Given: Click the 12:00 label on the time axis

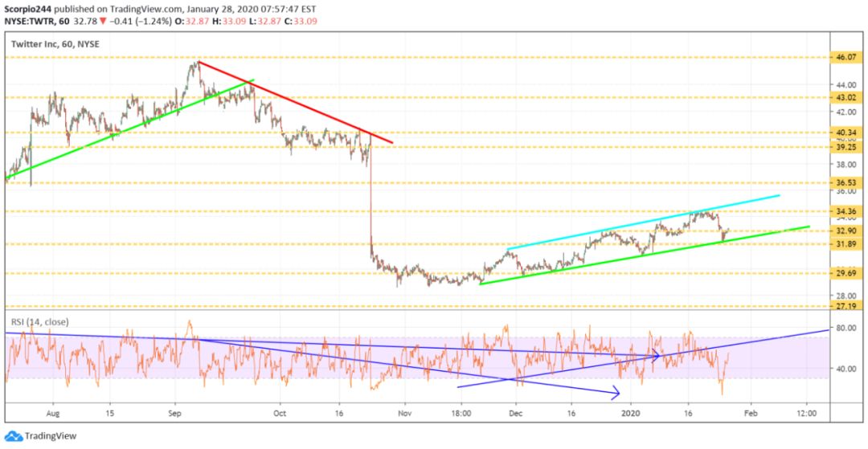Looking at the screenshot, I should pos(807,413).
